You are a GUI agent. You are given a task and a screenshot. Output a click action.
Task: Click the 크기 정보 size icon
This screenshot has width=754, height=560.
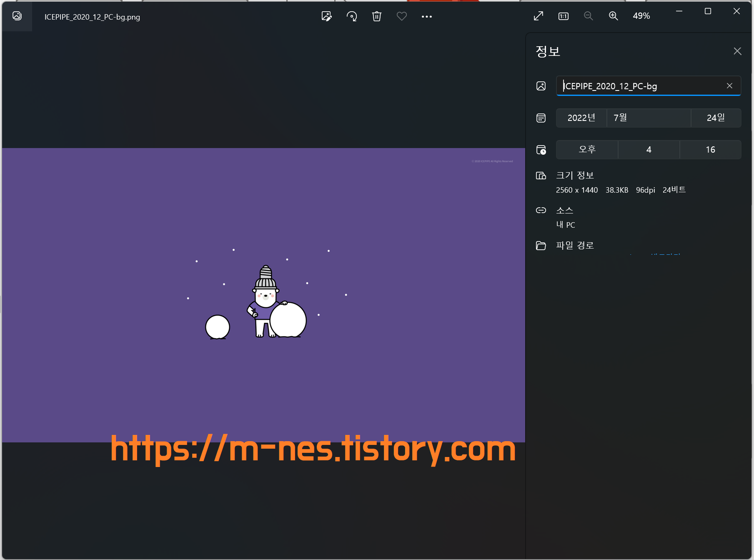coord(541,176)
